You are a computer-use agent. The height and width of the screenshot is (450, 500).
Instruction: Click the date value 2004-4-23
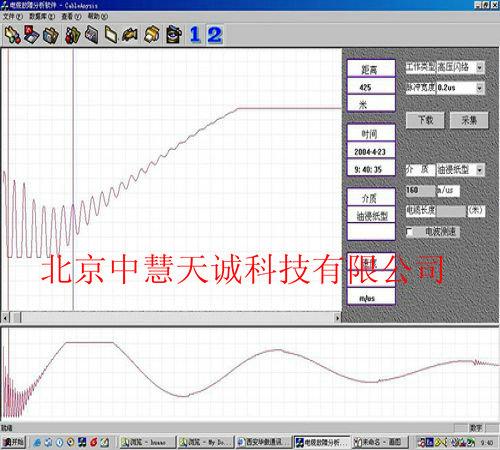(371, 151)
